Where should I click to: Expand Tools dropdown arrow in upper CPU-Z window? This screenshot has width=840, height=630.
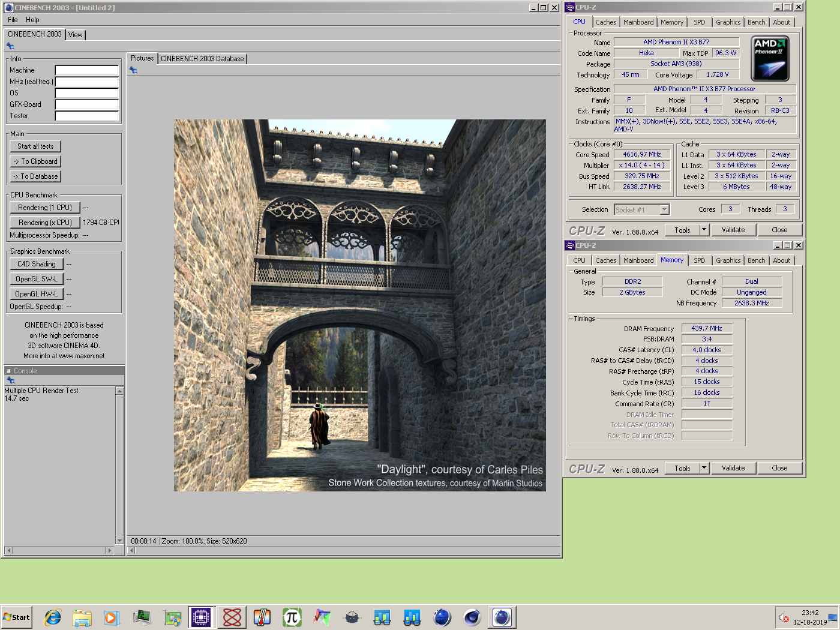[x=704, y=230]
